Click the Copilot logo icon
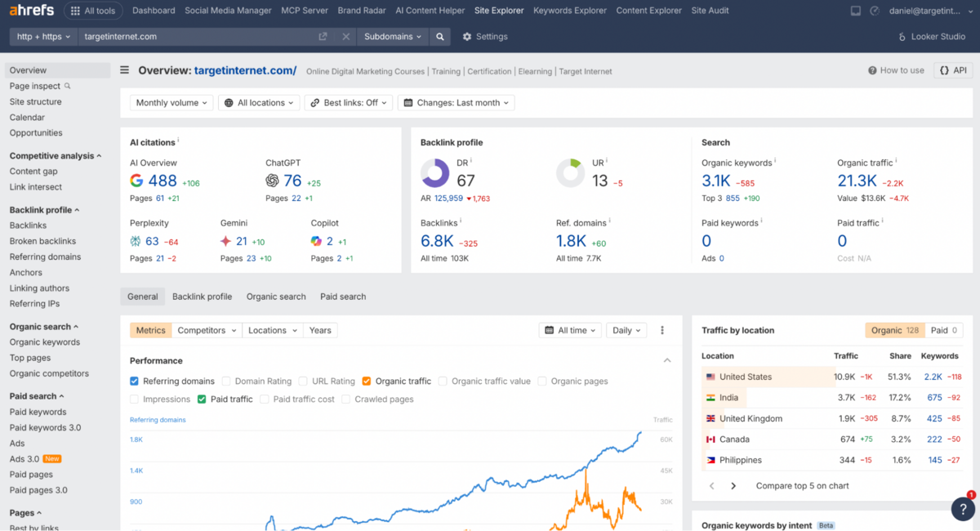The height and width of the screenshot is (531, 980). click(316, 241)
